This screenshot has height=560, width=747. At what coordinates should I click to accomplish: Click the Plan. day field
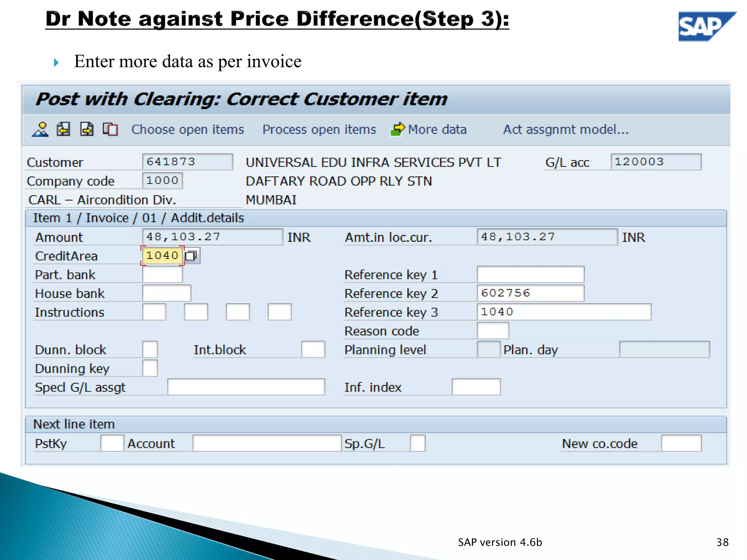pyautogui.click(x=665, y=350)
